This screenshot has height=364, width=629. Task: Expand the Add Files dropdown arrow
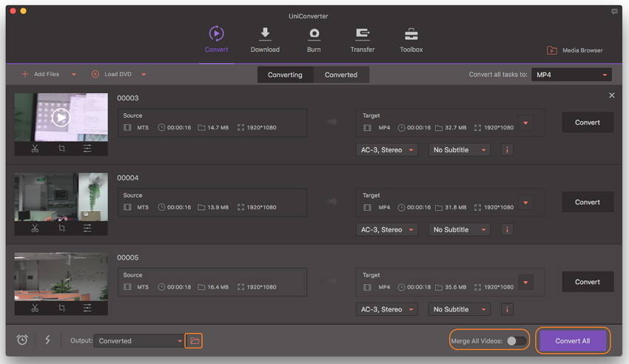(x=73, y=74)
